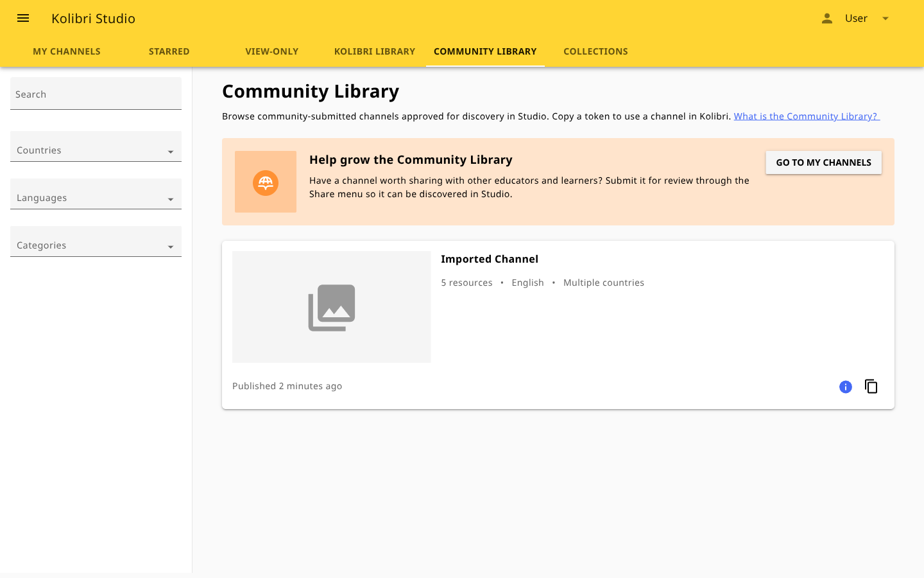Open the hamburger navigation menu

point(23,18)
